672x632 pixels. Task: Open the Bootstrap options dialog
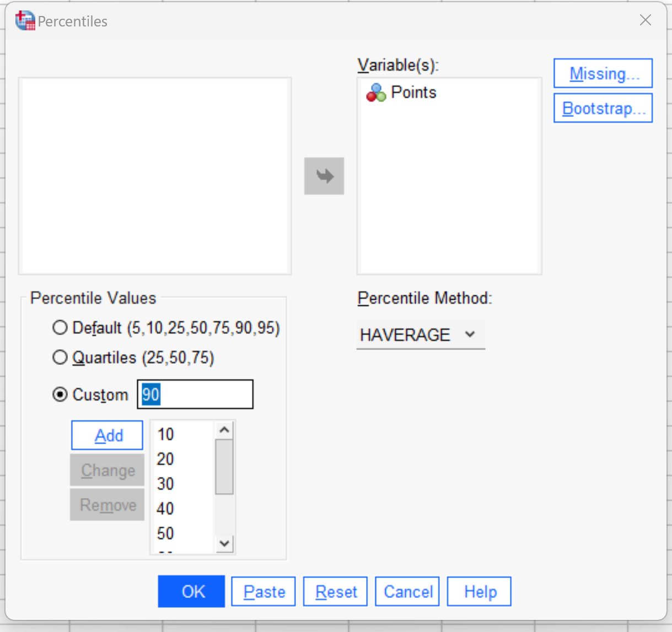click(603, 108)
